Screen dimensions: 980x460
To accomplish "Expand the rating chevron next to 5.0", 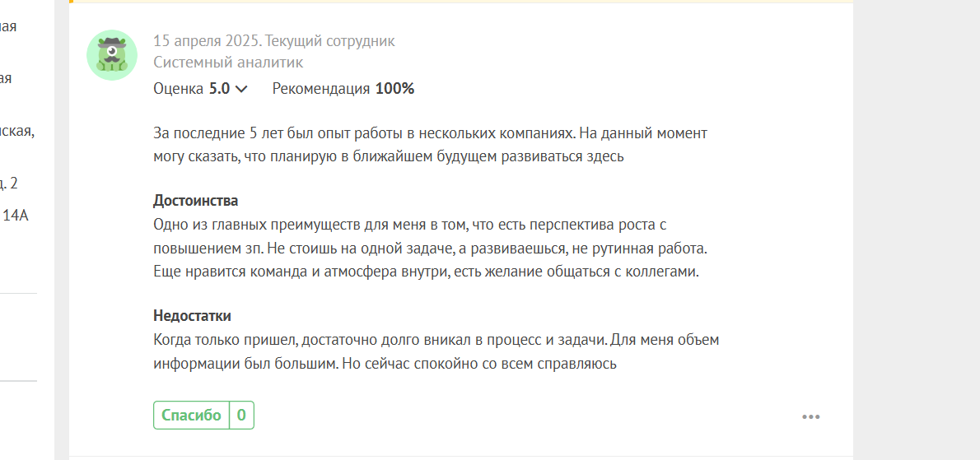I will pyautogui.click(x=241, y=89).
